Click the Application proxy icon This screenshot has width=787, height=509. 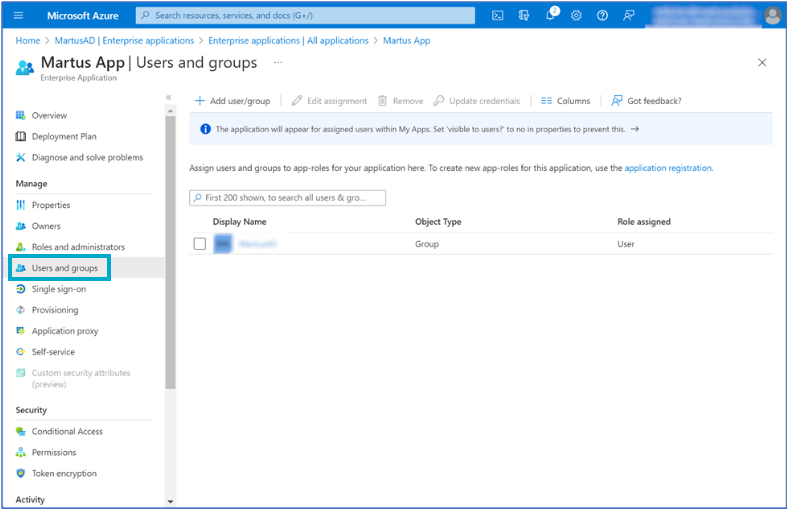21,331
